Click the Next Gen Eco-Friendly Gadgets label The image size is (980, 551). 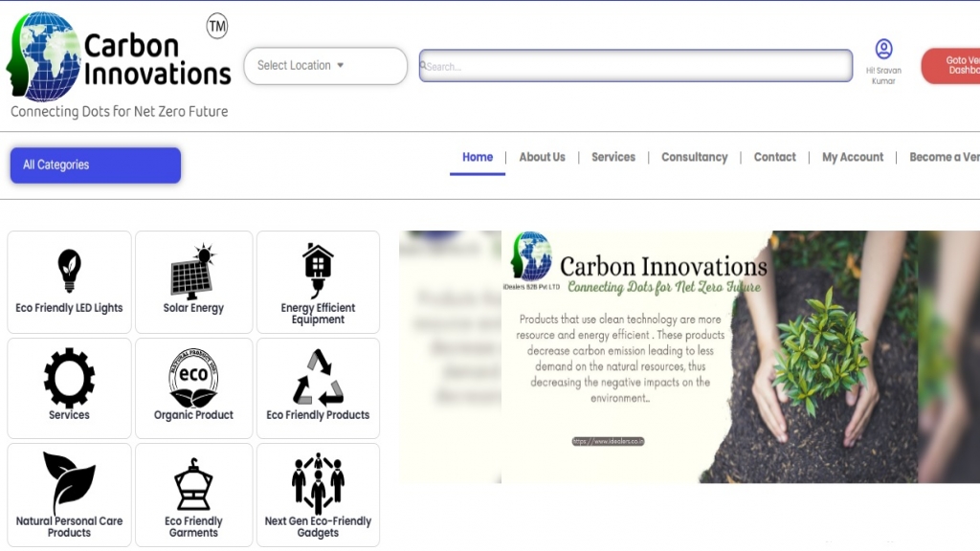[x=318, y=527]
